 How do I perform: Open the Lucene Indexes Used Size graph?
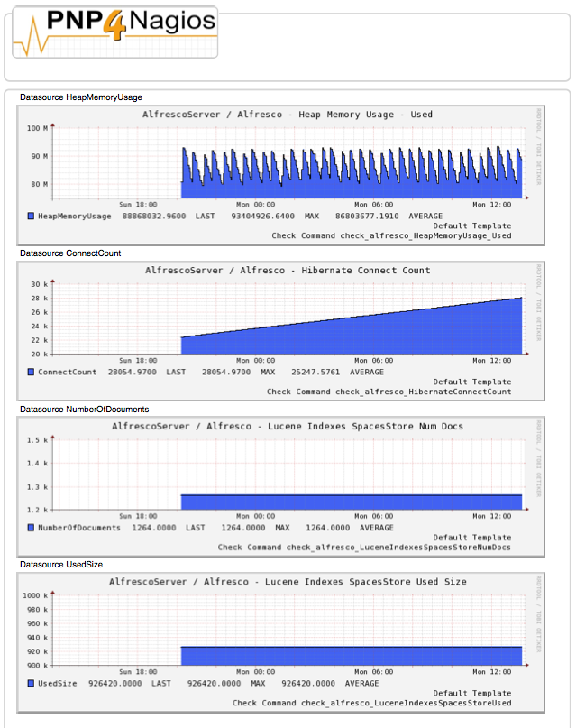click(281, 642)
